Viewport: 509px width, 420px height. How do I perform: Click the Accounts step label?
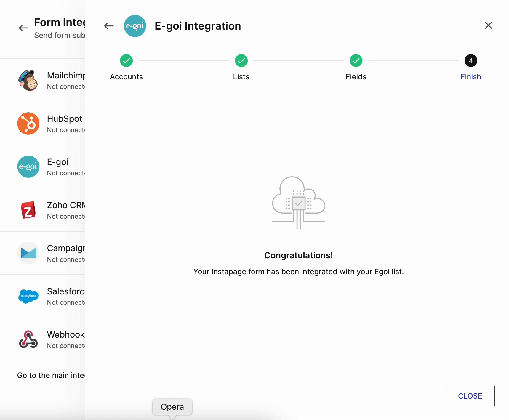[x=127, y=77]
